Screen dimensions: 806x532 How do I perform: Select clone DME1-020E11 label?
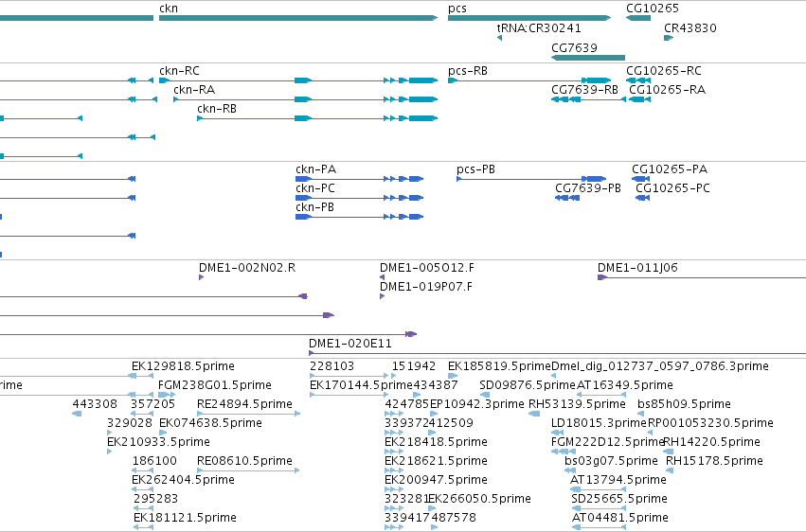(350, 344)
